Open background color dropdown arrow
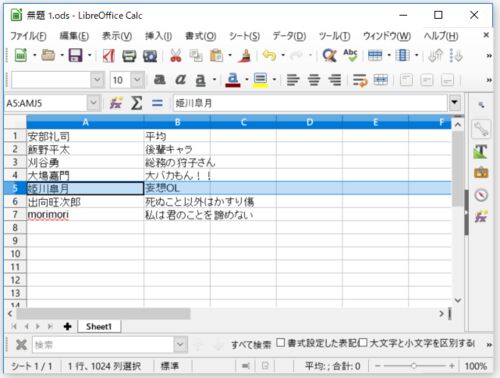This screenshot has height=378, width=500. coord(274,80)
